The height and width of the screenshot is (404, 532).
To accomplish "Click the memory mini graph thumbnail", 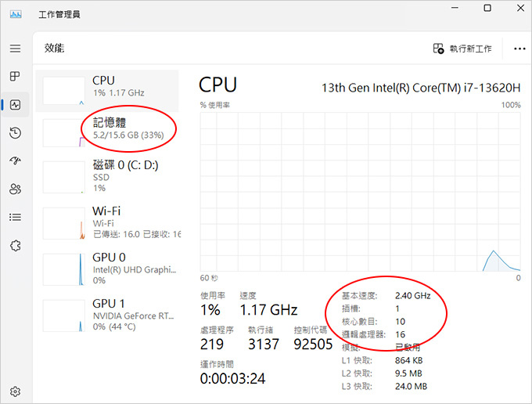I will (64, 133).
